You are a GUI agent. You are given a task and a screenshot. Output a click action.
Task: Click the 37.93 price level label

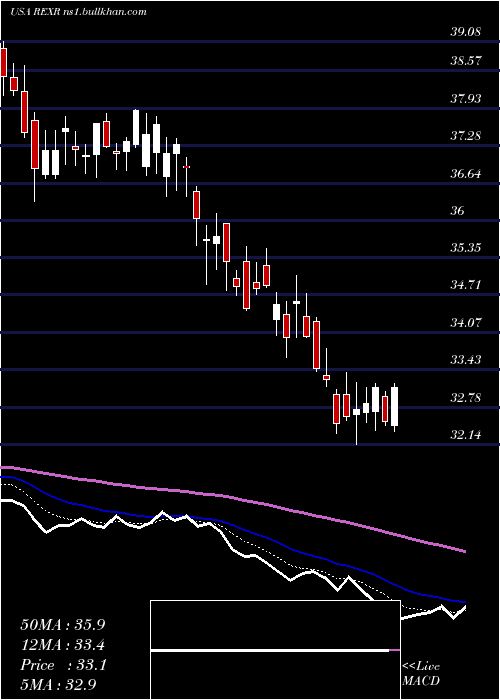tap(466, 98)
